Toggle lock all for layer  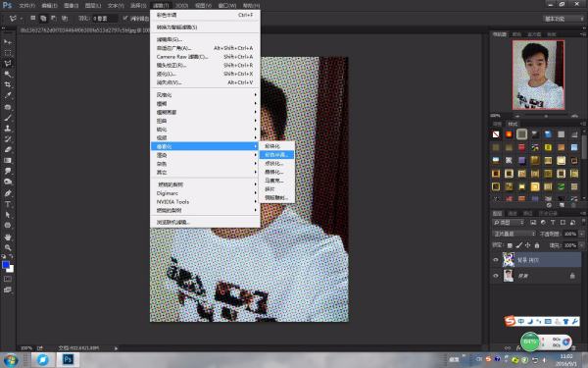tap(537, 245)
